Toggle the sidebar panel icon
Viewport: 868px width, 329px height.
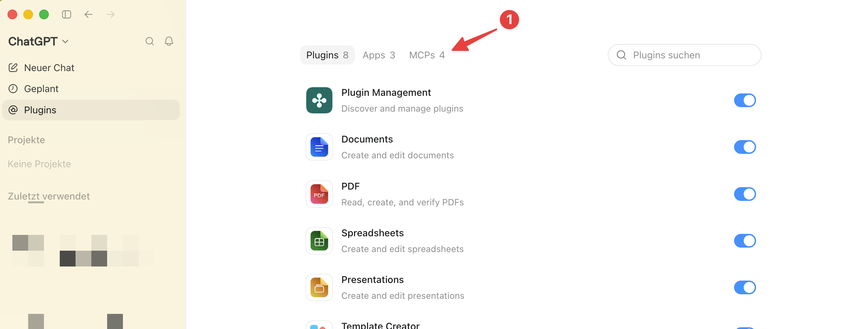tap(67, 14)
